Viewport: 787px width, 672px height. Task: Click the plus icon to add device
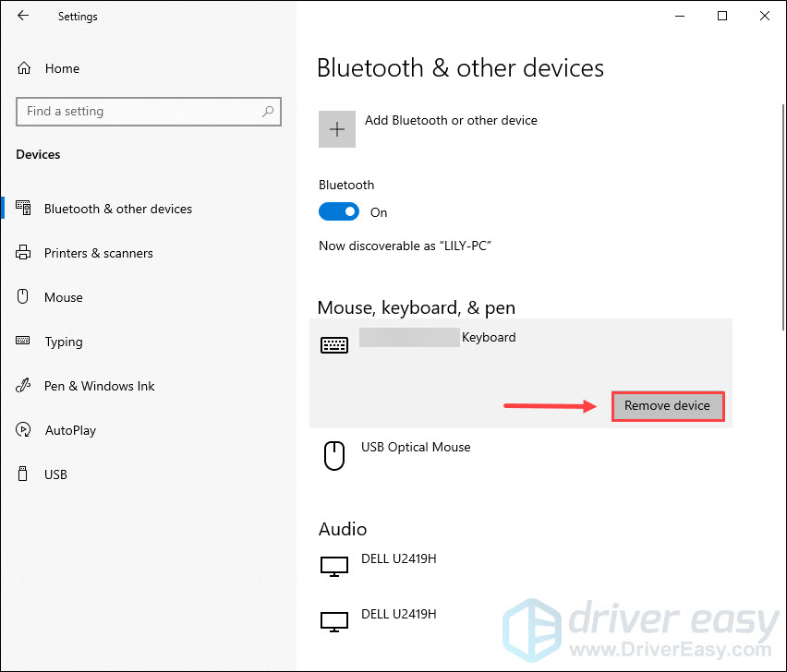[x=337, y=129]
